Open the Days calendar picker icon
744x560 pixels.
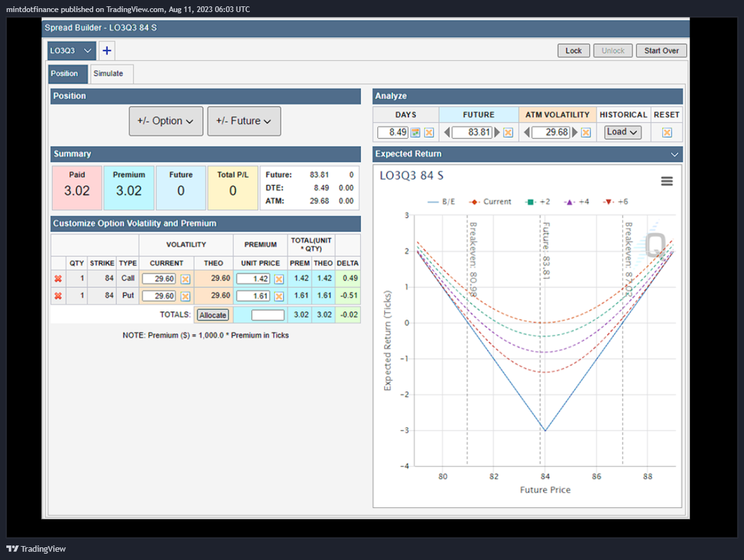click(415, 133)
